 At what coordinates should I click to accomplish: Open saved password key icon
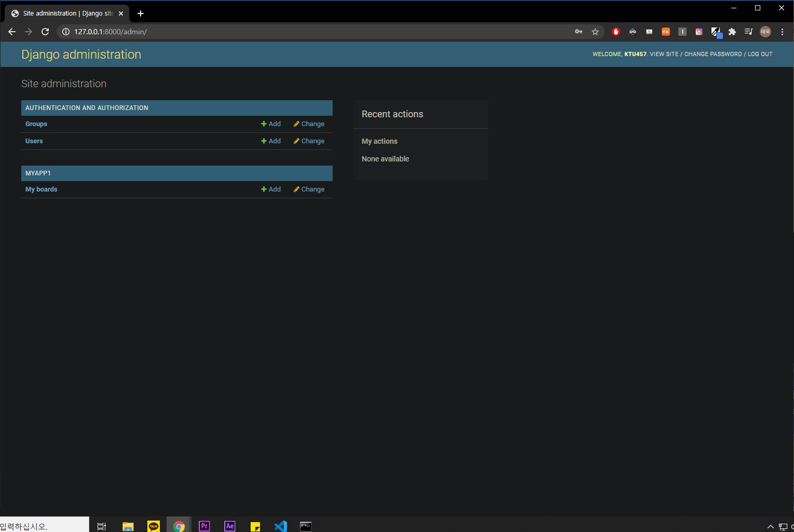(x=579, y=32)
